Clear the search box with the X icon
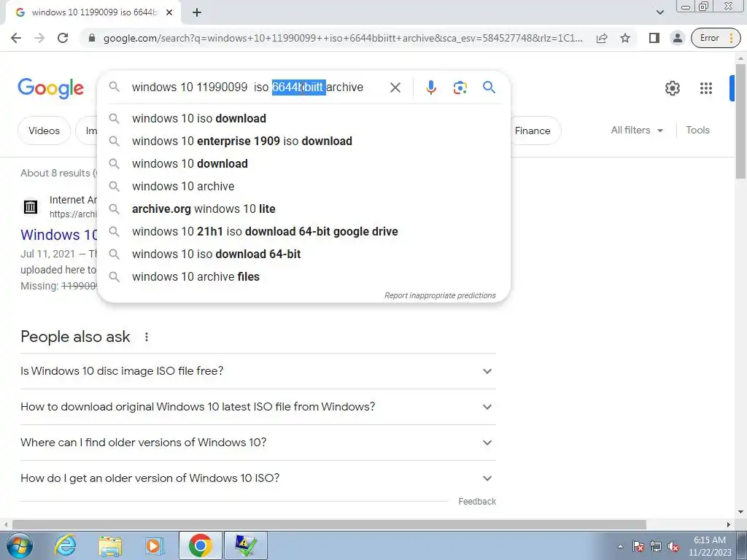Image resolution: width=747 pixels, height=560 pixels. [395, 87]
